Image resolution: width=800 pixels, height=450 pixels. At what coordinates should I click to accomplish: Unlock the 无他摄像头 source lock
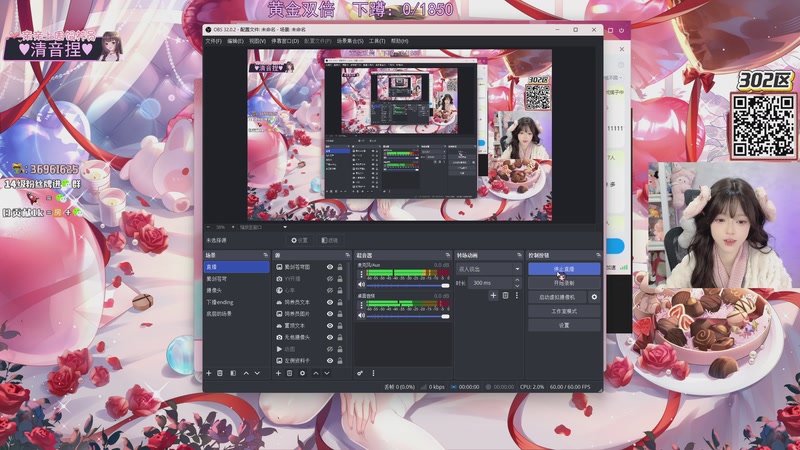click(x=340, y=337)
